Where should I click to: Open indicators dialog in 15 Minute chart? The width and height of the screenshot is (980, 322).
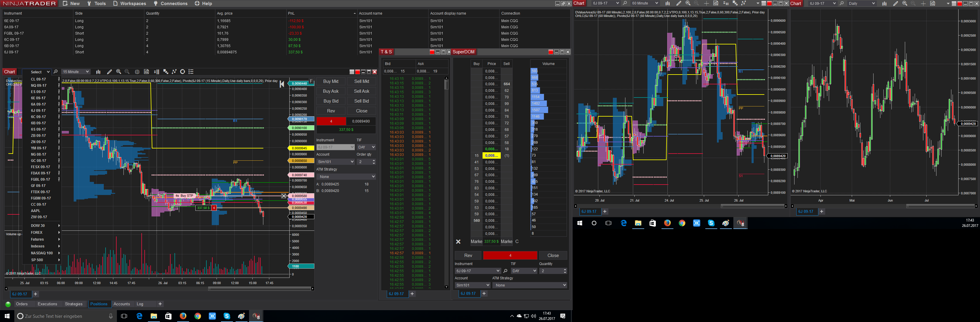166,72
